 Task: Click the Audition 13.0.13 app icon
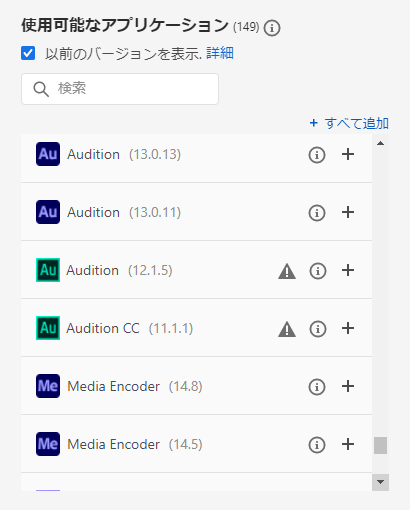click(48, 154)
